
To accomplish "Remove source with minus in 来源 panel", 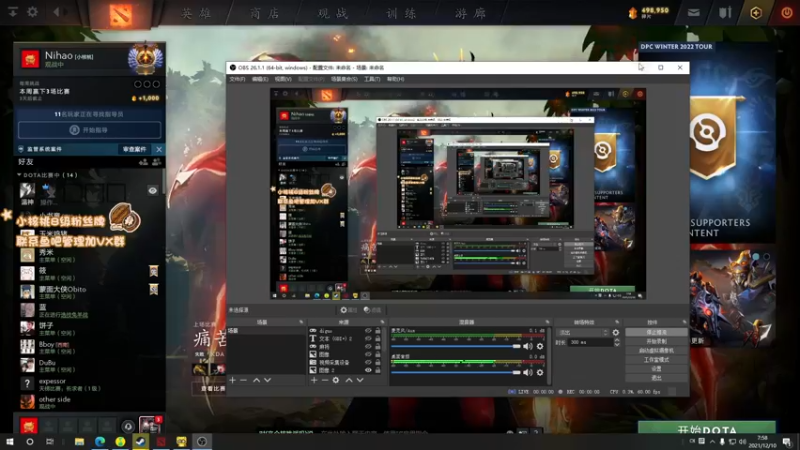I will (325, 380).
